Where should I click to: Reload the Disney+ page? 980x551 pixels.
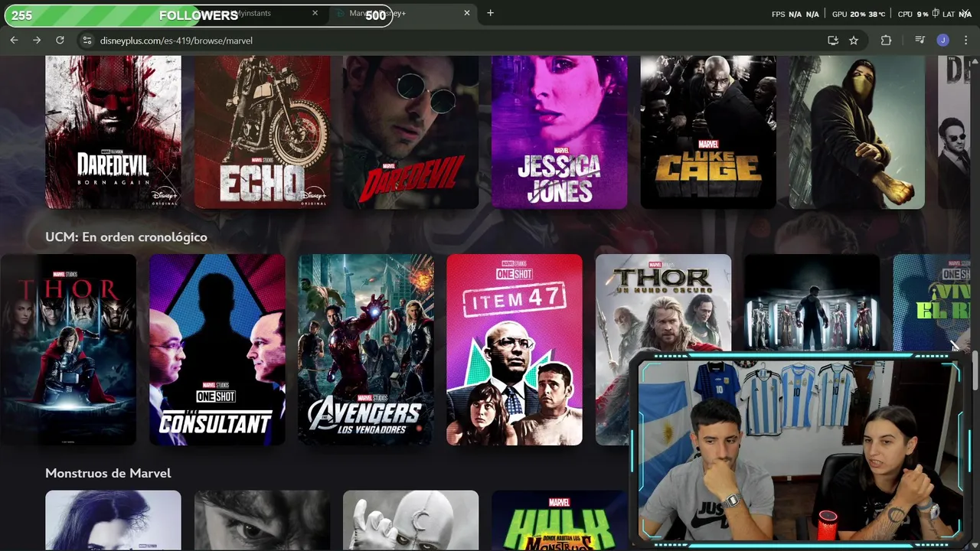coord(60,40)
